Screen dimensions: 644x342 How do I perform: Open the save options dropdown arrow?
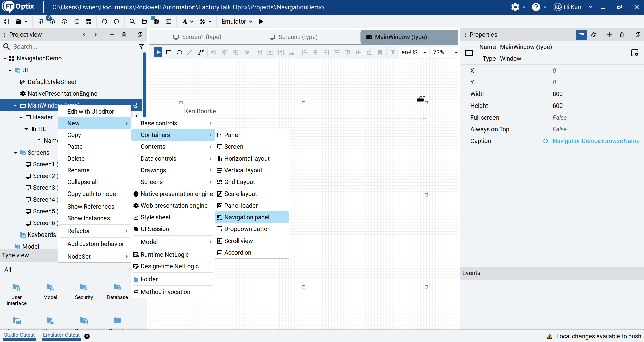point(26,22)
